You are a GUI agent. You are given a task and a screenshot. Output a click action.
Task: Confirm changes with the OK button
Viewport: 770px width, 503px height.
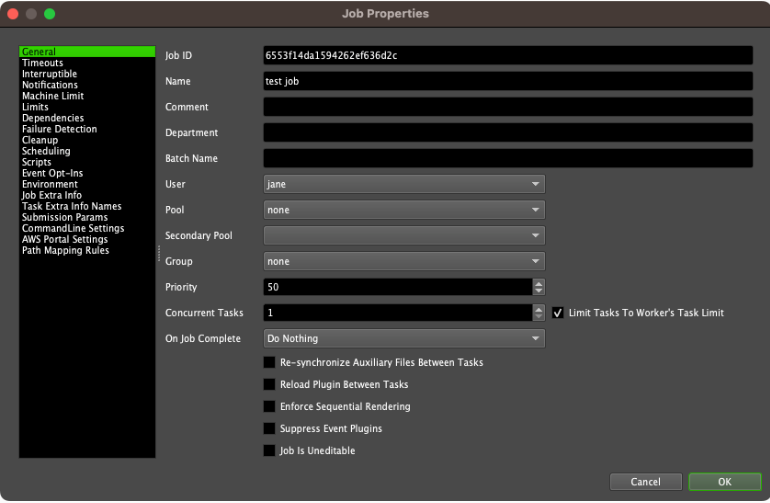click(x=725, y=482)
